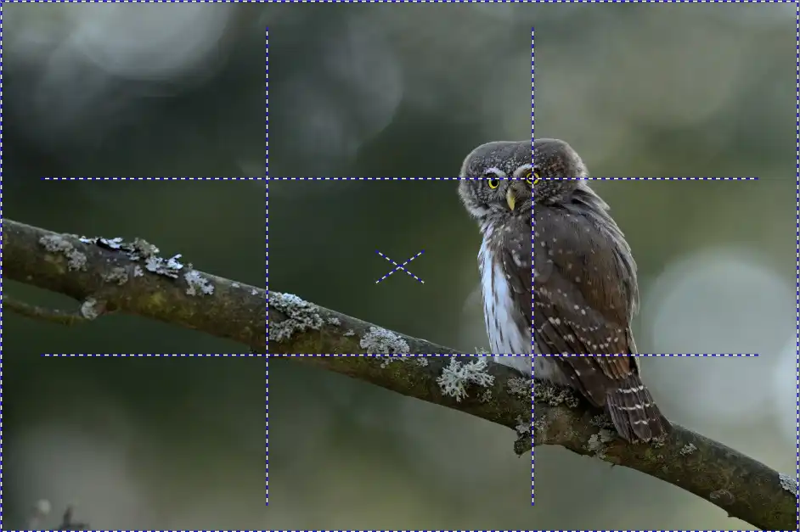Click the left end of the upper horizontal guide
Image resolution: width=800 pixels, height=532 pixels.
tap(46, 178)
